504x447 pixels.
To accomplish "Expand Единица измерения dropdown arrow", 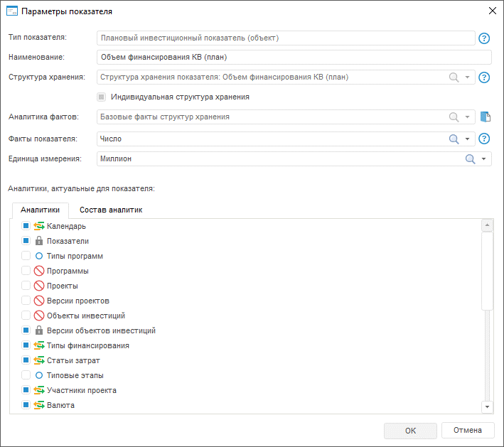I will [484, 159].
